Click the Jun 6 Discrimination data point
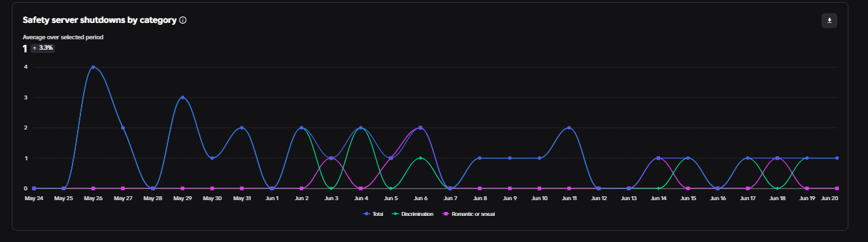Screen dimensions: 868x242 [420, 158]
